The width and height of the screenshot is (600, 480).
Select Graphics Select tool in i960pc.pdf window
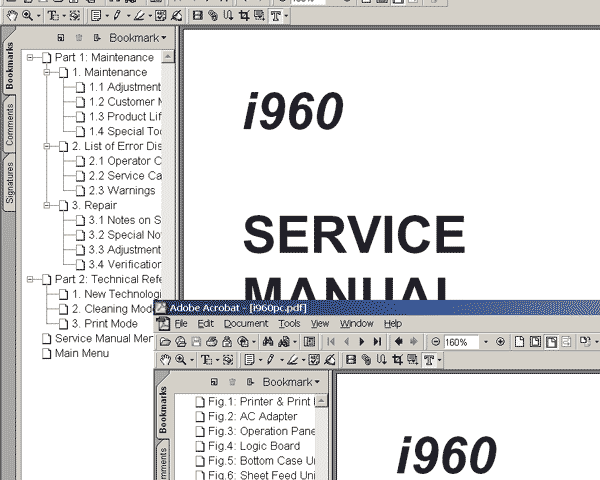[x=228, y=360]
